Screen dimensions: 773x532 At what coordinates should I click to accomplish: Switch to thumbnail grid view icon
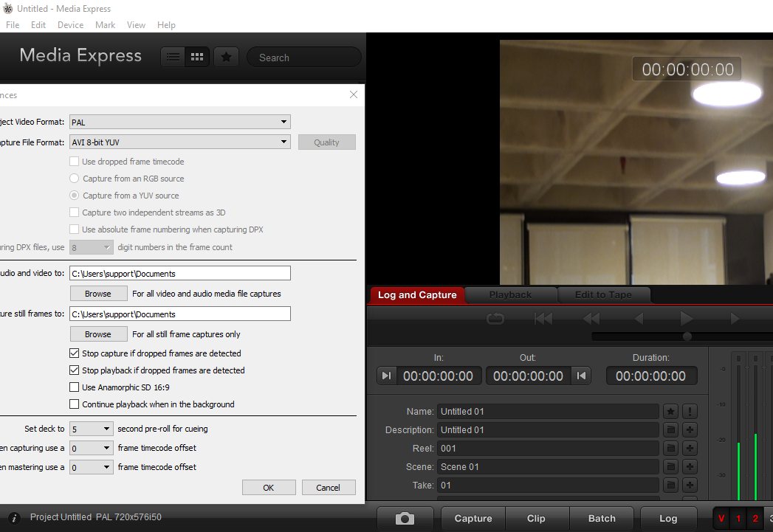click(x=197, y=57)
